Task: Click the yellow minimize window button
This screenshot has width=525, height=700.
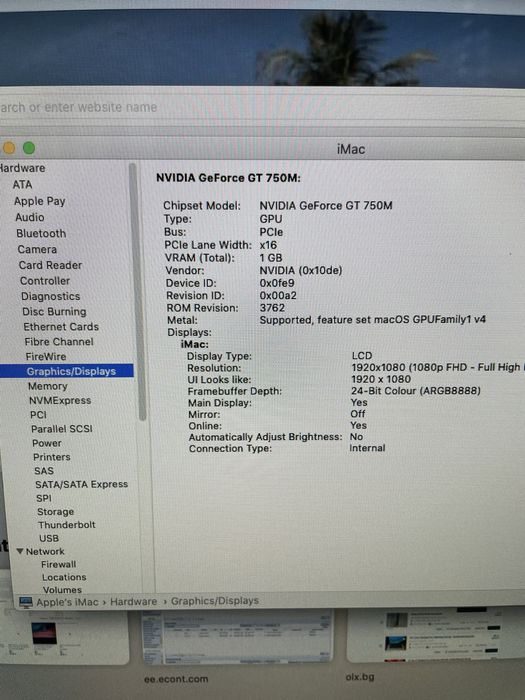Action: point(9,148)
